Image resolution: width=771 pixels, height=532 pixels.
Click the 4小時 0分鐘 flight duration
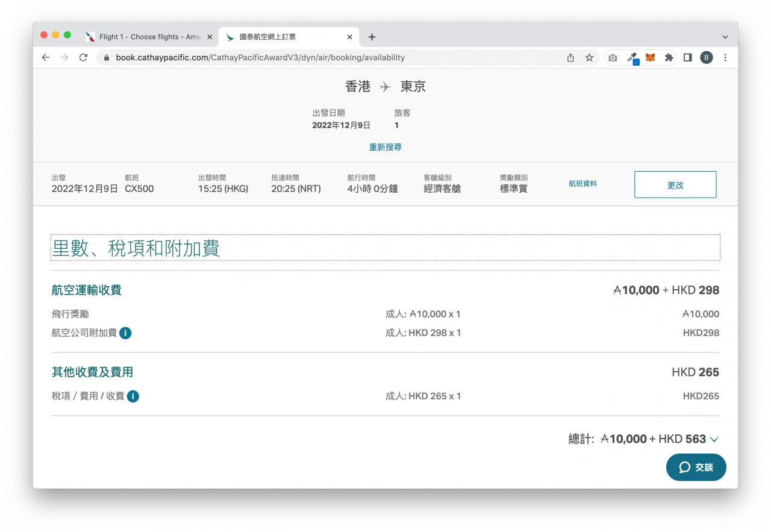click(x=373, y=189)
